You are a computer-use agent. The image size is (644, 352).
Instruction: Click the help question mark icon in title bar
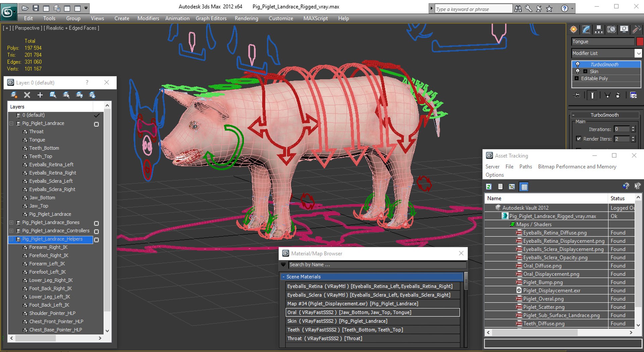click(x=565, y=9)
